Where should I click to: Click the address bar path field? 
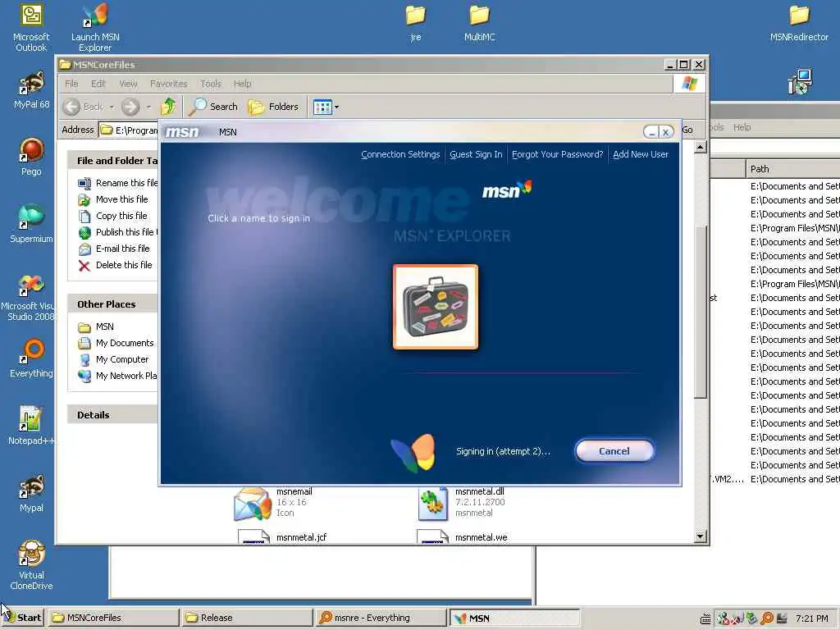[x=129, y=130]
